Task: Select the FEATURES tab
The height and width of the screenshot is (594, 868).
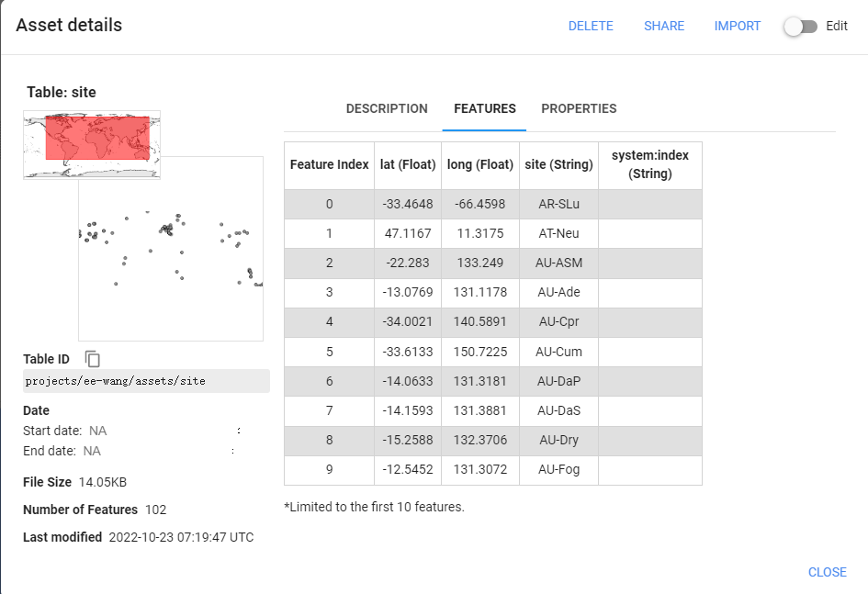Action: click(x=484, y=108)
